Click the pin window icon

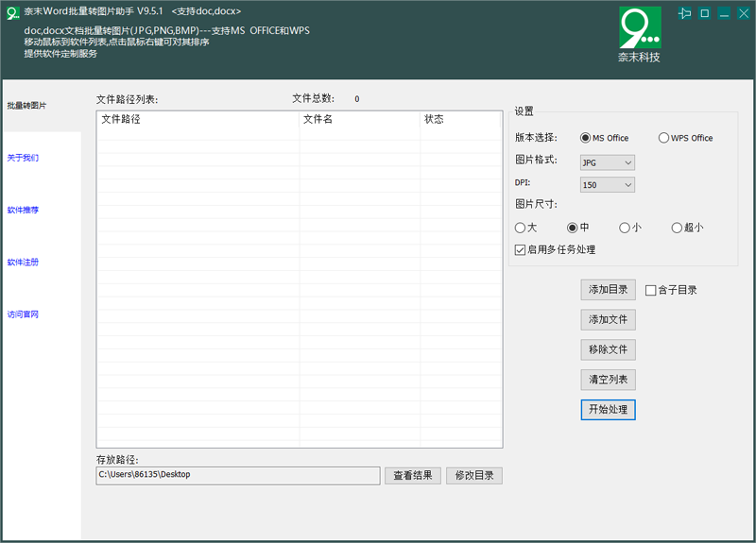[685, 13]
